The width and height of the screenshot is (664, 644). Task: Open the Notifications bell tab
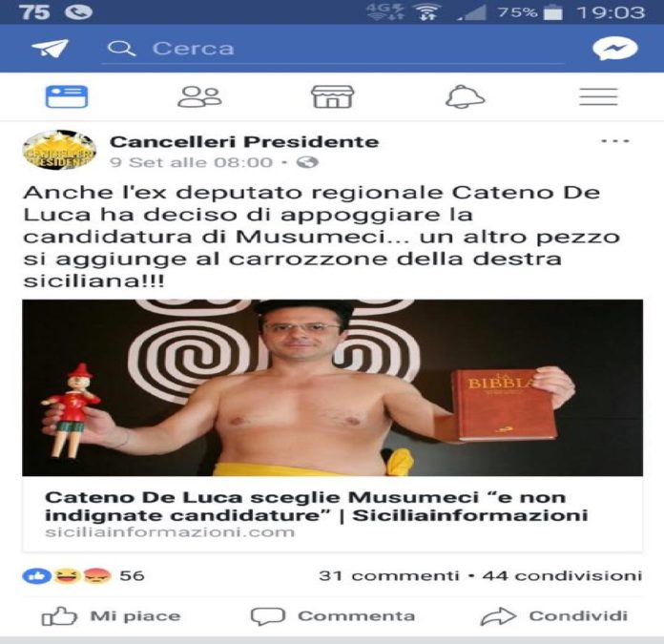click(x=465, y=97)
